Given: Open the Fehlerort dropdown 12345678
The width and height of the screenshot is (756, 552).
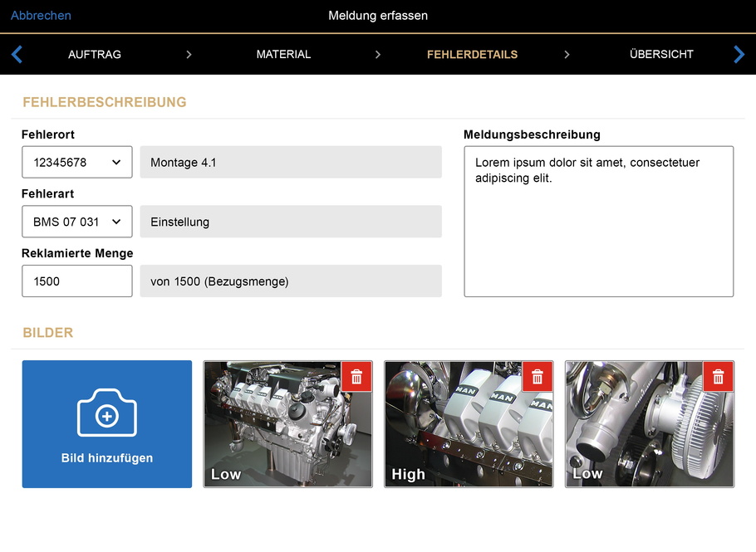Looking at the screenshot, I should pos(77,163).
